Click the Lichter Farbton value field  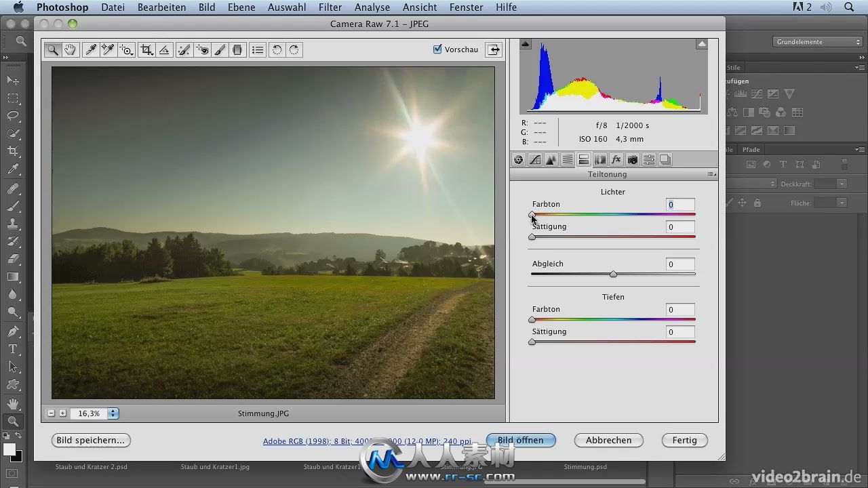click(x=680, y=205)
